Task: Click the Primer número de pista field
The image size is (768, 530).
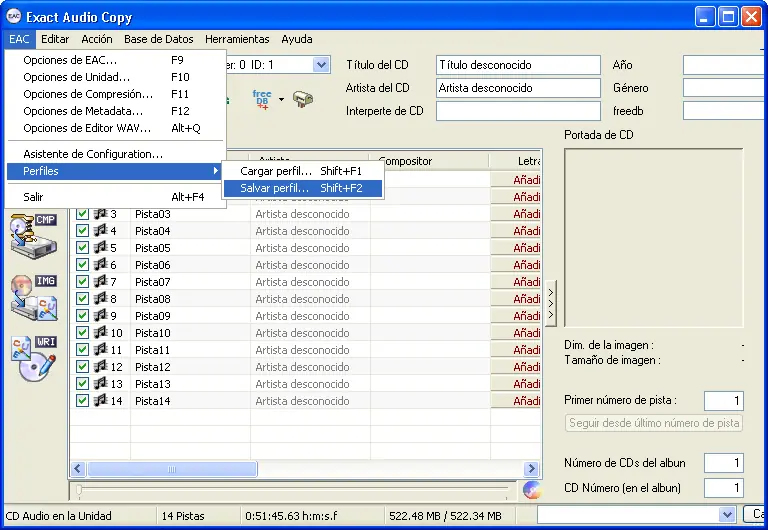Action: click(x=724, y=401)
